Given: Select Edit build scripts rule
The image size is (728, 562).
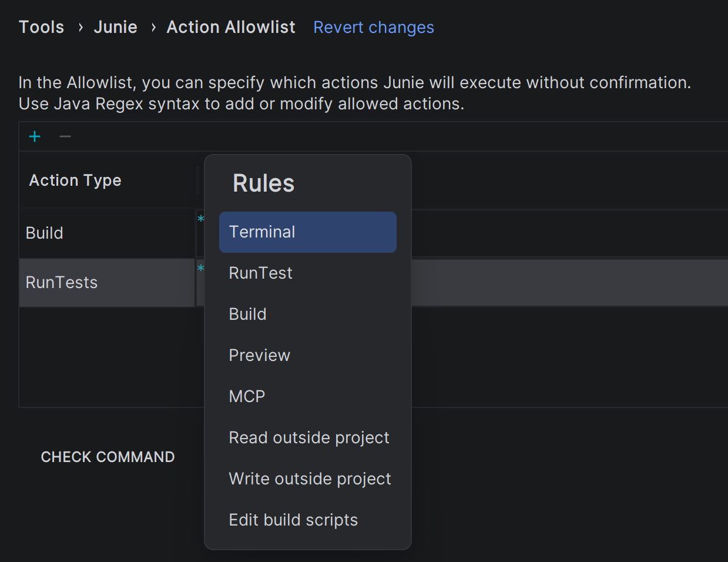Looking at the screenshot, I should (308, 520).
